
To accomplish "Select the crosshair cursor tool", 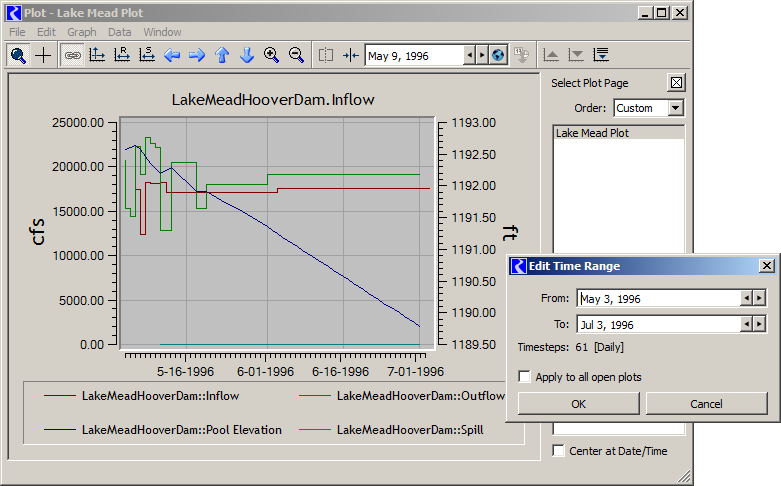I will [43, 55].
